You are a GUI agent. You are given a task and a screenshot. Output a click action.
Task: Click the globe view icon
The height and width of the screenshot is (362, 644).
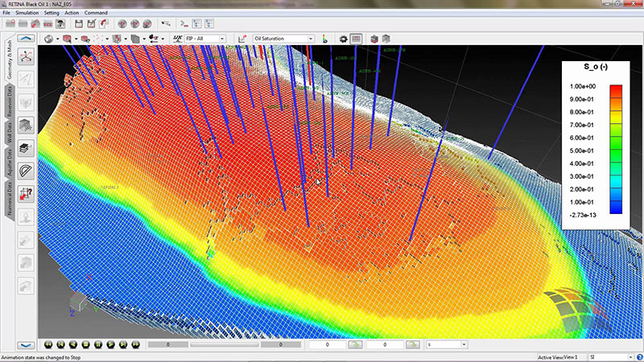coord(49,39)
